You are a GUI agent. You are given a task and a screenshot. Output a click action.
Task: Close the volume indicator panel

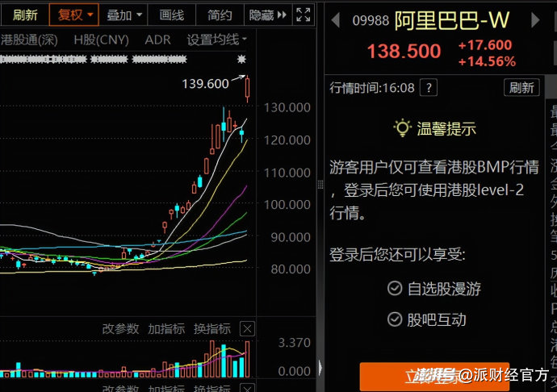coord(247,328)
